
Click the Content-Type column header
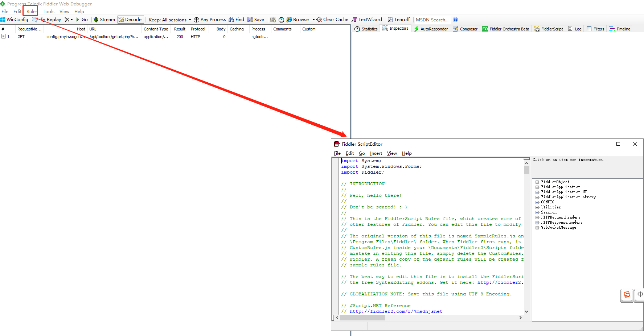point(156,29)
